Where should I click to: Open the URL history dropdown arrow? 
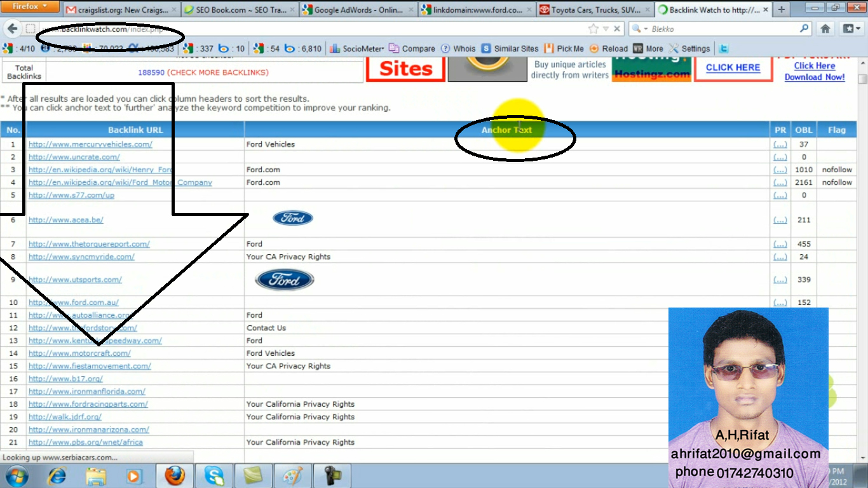pyautogui.click(x=606, y=29)
